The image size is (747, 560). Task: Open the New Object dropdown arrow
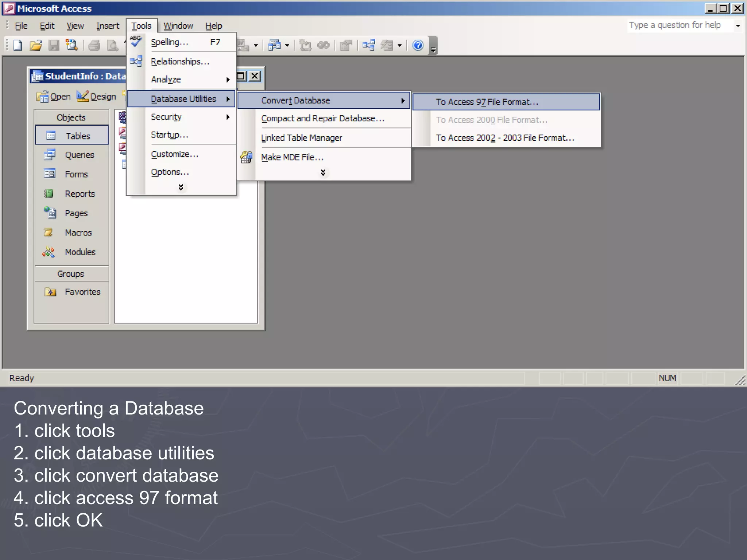click(x=400, y=46)
